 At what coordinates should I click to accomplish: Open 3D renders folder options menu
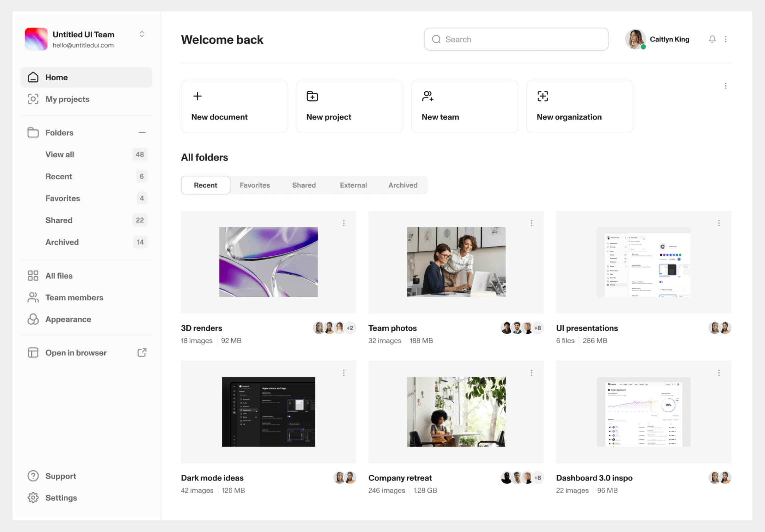[344, 223]
